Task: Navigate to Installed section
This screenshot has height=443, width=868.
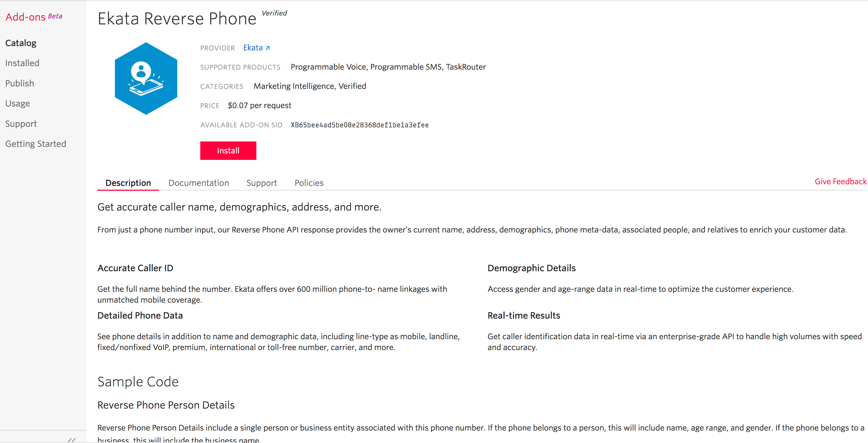Action: (22, 63)
